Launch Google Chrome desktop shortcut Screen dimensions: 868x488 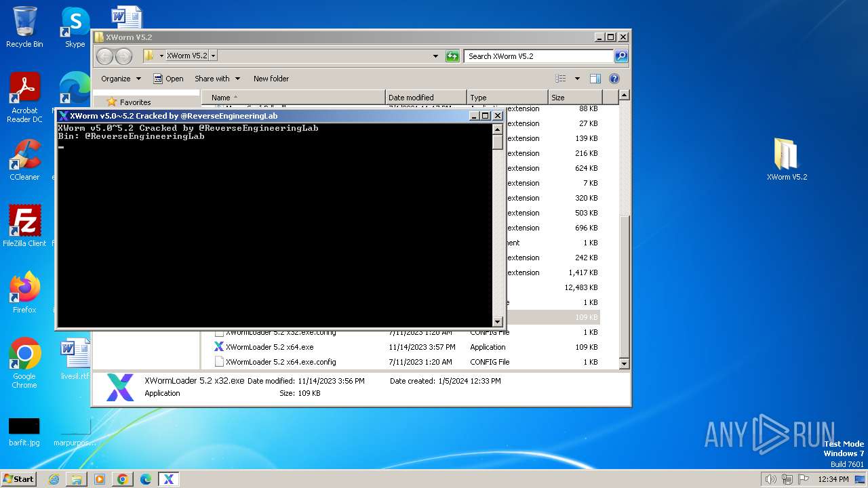pos(24,363)
